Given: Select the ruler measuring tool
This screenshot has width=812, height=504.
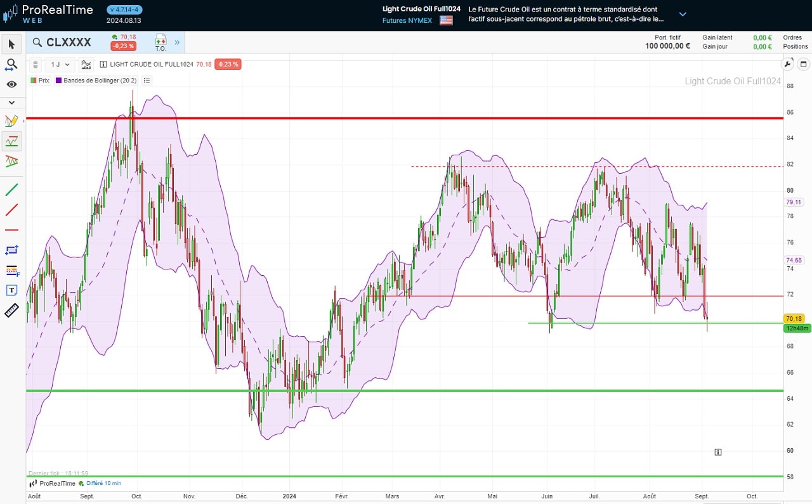Looking at the screenshot, I should coord(11,311).
